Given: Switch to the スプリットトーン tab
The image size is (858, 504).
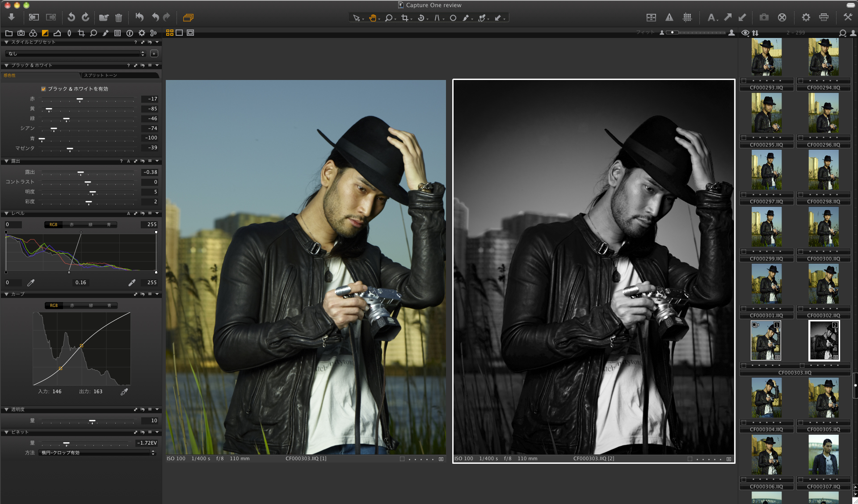Looking at the screenshot, I should 101,75.
